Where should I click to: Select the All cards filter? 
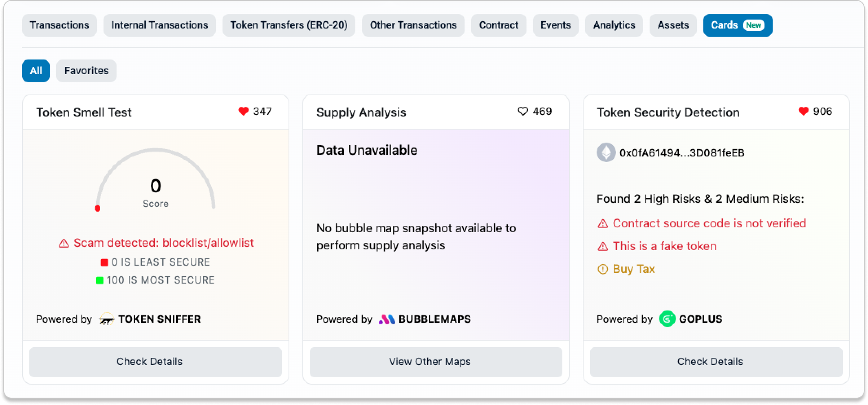pos(36,71)
